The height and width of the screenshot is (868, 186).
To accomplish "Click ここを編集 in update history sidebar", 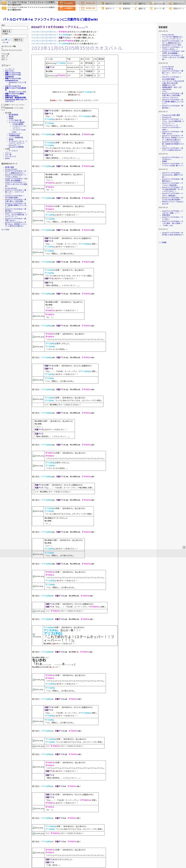I will [x=162, y=242].
